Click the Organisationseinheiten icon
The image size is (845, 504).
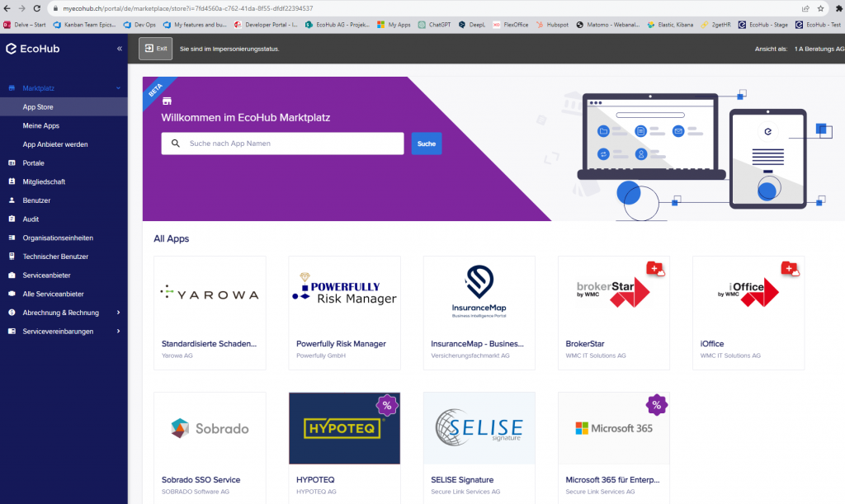coord(12,238)
